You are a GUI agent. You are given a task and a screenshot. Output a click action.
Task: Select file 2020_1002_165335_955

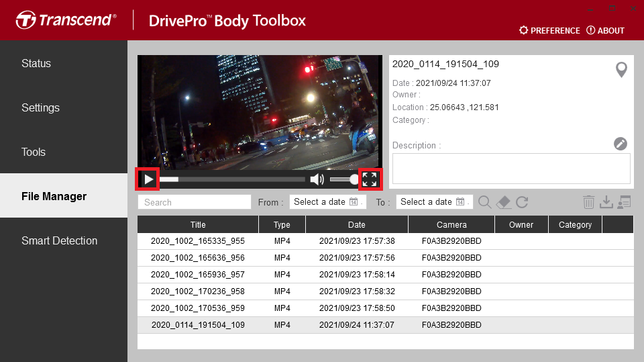(x=385, y=241)
